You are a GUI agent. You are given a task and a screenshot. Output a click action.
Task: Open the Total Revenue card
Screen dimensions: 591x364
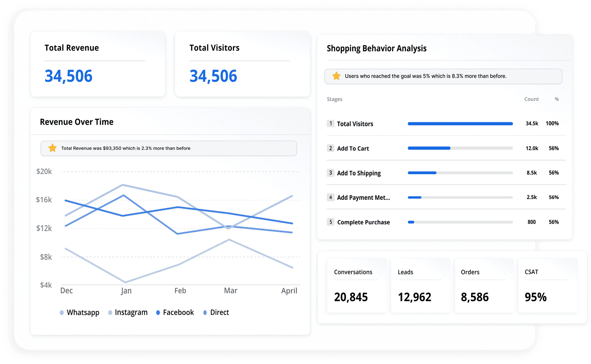click(x=98, y=64)
